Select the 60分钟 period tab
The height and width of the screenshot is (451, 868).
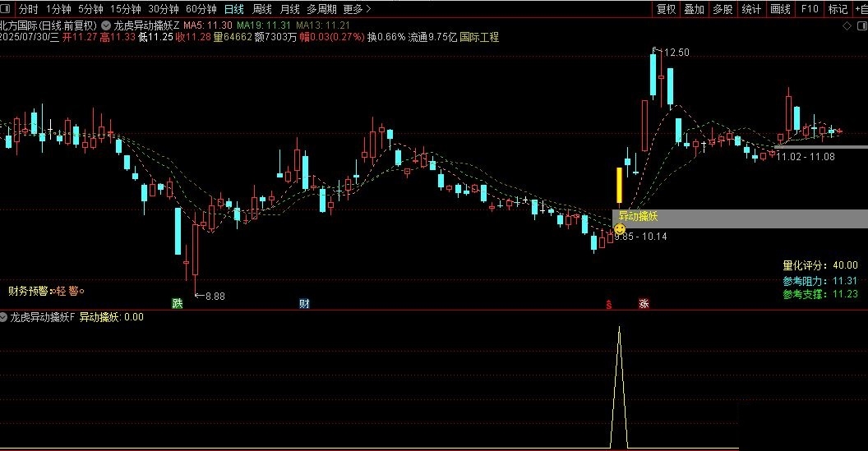tap(201, 9)
